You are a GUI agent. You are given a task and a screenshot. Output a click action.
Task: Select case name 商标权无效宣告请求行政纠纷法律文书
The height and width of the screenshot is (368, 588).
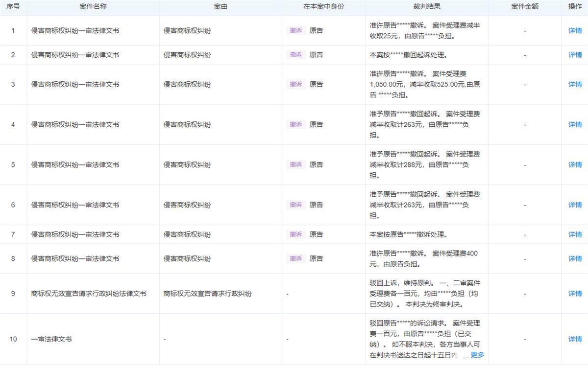click(89, 294)
